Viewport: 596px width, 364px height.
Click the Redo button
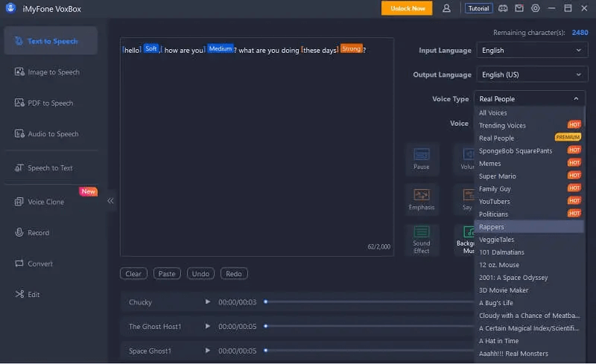(x=234, y=274)
